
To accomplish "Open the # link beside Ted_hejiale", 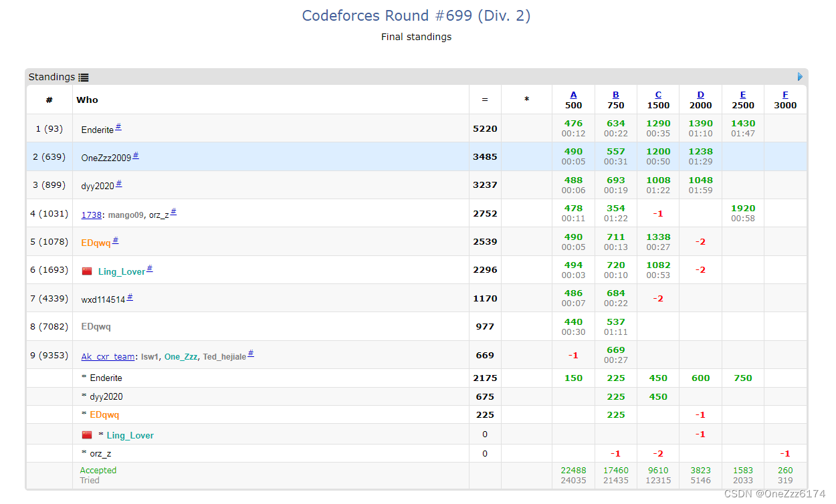I will [251, 354].
